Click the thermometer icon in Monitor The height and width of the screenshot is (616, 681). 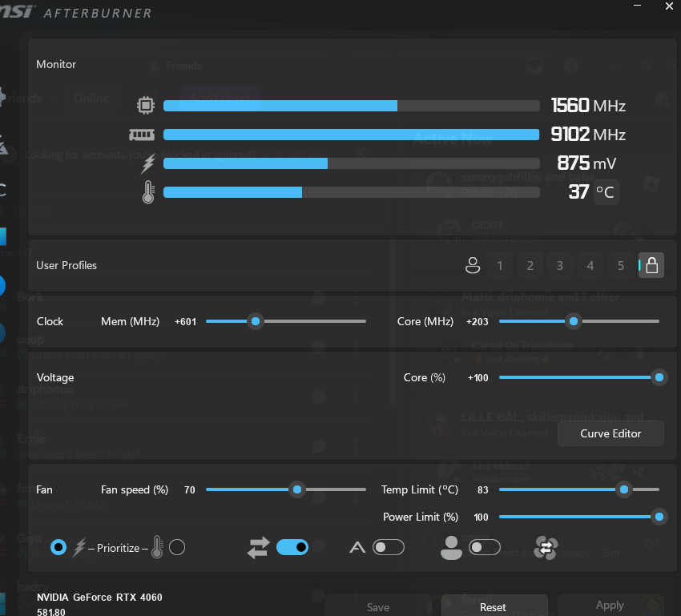(148, 192)
